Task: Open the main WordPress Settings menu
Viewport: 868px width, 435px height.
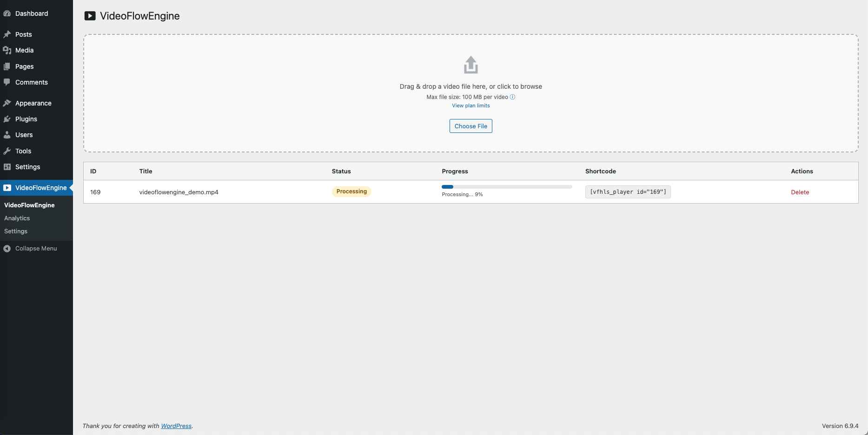Action: (36, 167)
